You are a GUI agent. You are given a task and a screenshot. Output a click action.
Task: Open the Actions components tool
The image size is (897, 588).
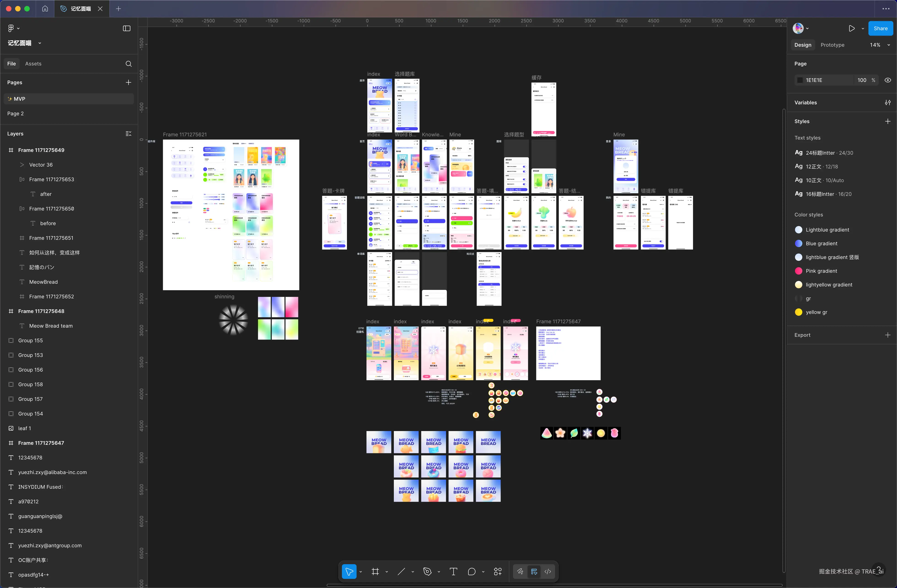[497, 572]
